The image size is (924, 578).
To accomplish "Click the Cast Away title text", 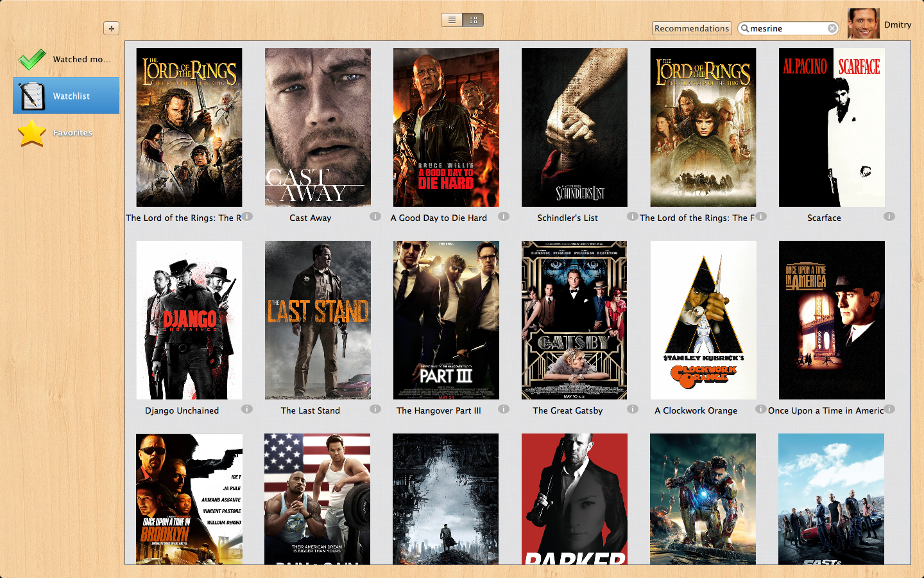I will 311,218.
